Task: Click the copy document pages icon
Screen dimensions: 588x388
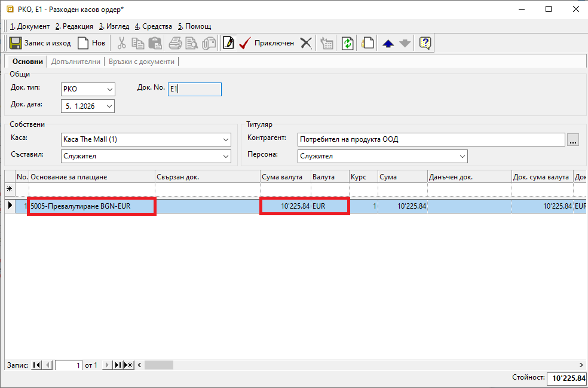Action: click(369, 43)
